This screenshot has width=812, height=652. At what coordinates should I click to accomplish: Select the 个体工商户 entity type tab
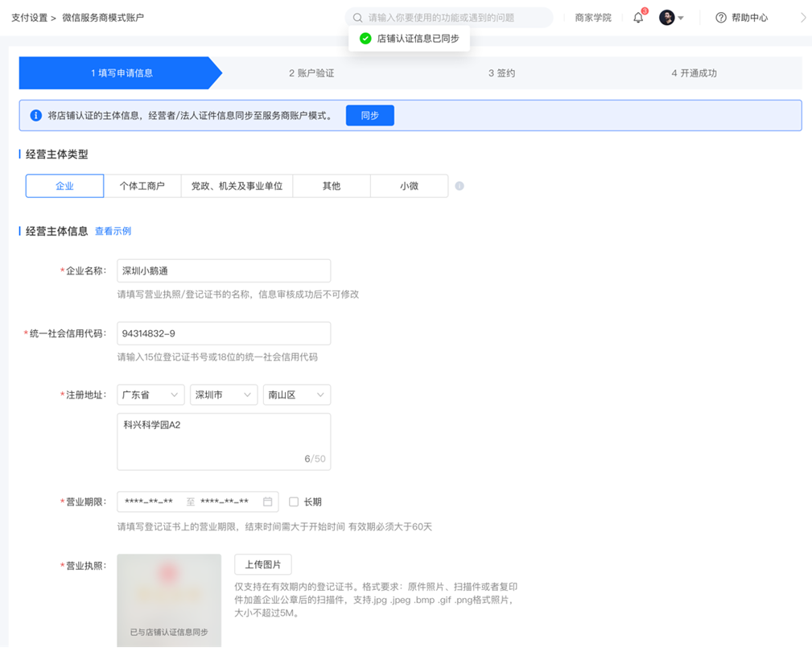pyautogui.click(x=142, y=186)
